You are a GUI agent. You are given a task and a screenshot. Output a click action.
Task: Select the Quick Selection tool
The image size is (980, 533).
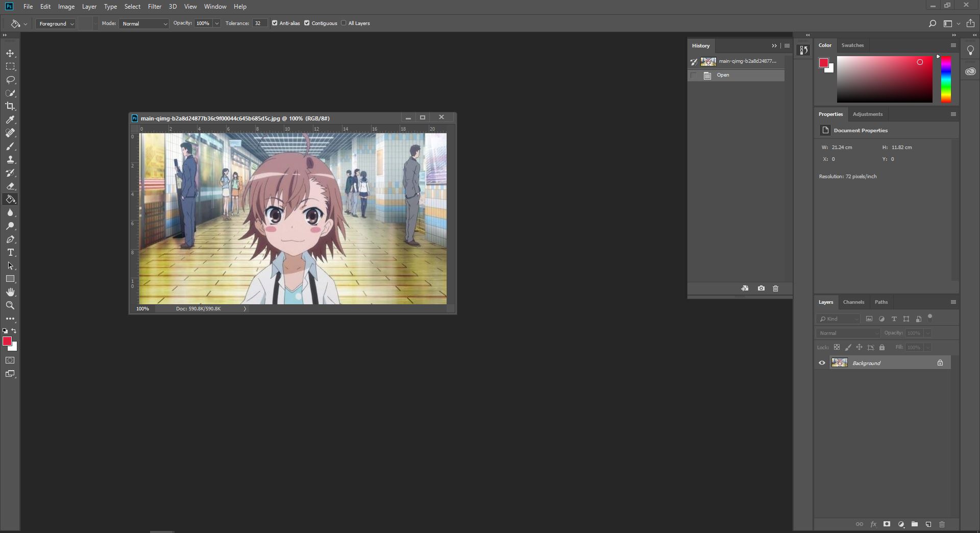tap(10, 93)
